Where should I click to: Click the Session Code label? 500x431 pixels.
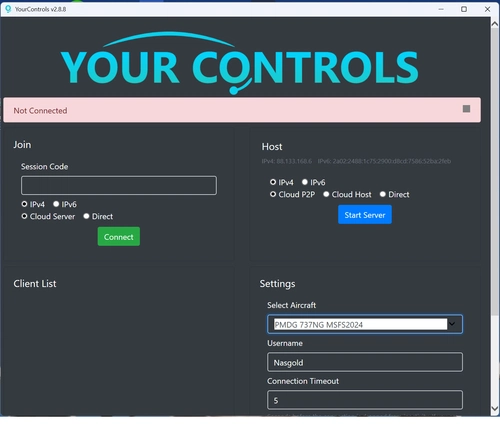pos(44,166)
